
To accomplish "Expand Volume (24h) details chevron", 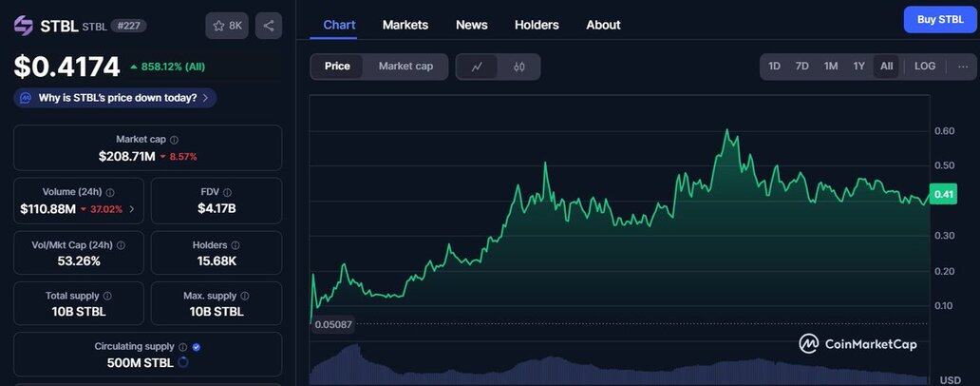I will 131,209.
